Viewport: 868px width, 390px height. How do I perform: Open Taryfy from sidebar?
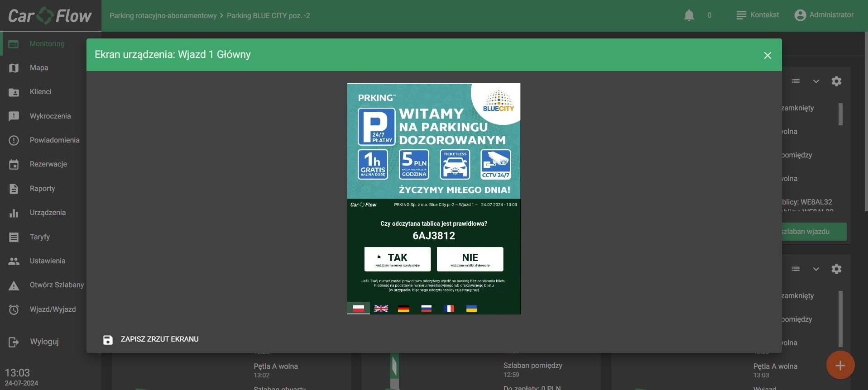[39, 237]
